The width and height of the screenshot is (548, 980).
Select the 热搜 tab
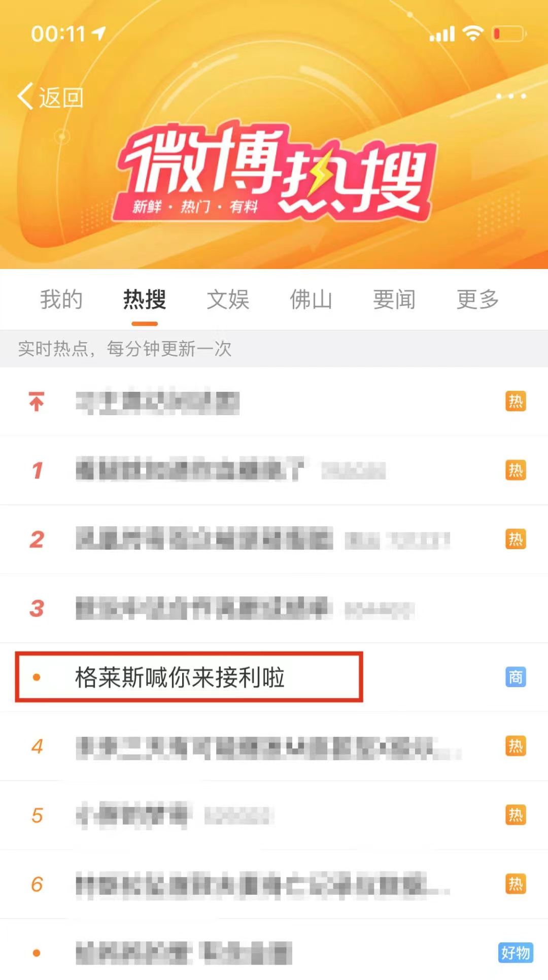[x=145, y=299]
